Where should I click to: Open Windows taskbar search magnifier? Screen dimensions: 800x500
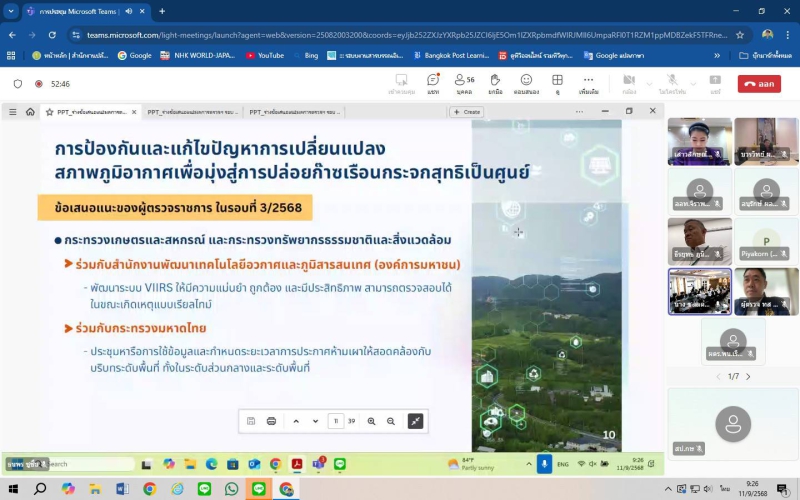point(40,489)
